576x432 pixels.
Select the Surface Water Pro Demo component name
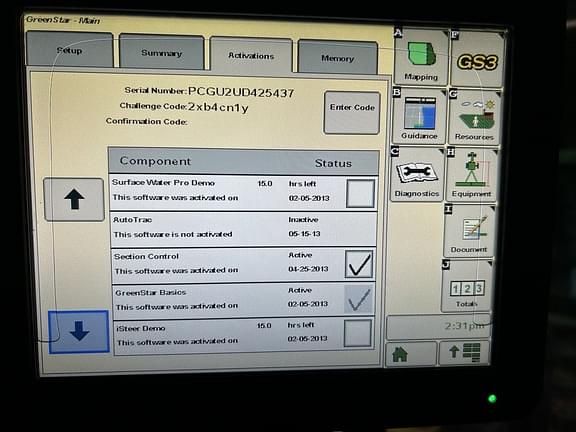(163, 183)
